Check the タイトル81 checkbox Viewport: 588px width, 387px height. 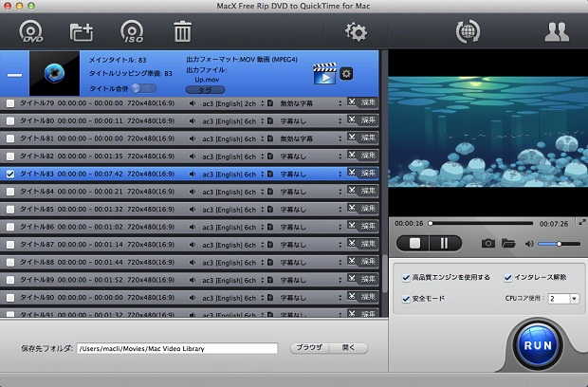(x=10, y=138)
